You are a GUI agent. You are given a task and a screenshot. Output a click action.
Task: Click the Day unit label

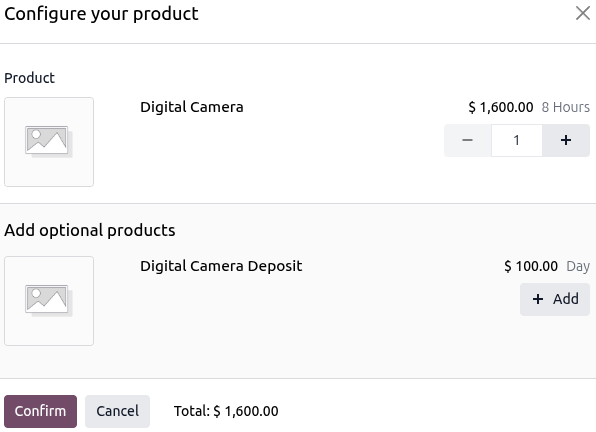[x=578, y=266]
